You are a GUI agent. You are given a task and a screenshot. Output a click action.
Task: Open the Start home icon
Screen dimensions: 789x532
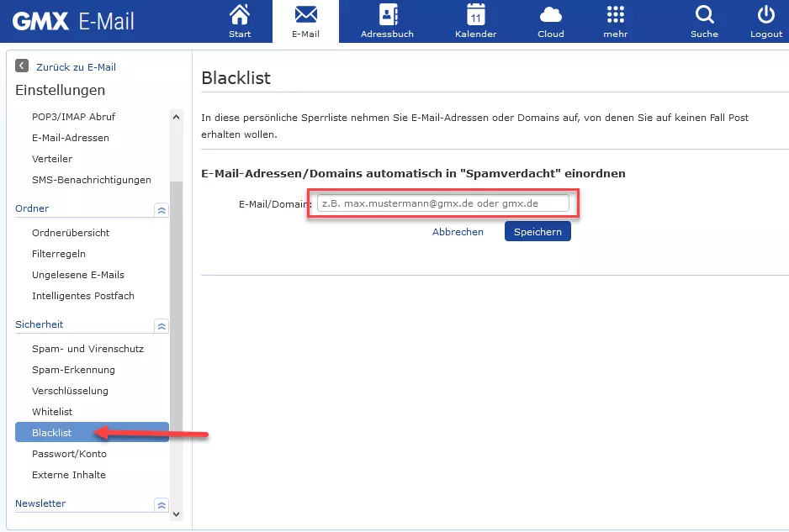click(240, 21)
